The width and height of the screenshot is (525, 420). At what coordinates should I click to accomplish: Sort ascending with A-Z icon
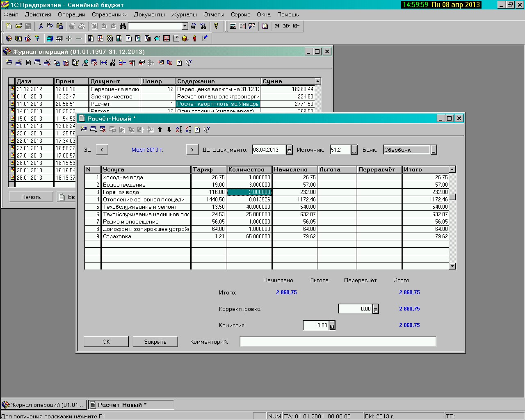pyautogui.click(x=179, y=130)
